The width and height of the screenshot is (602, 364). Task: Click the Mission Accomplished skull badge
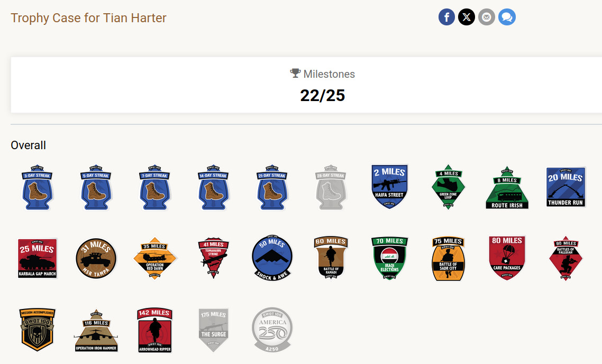coord(37,330)
